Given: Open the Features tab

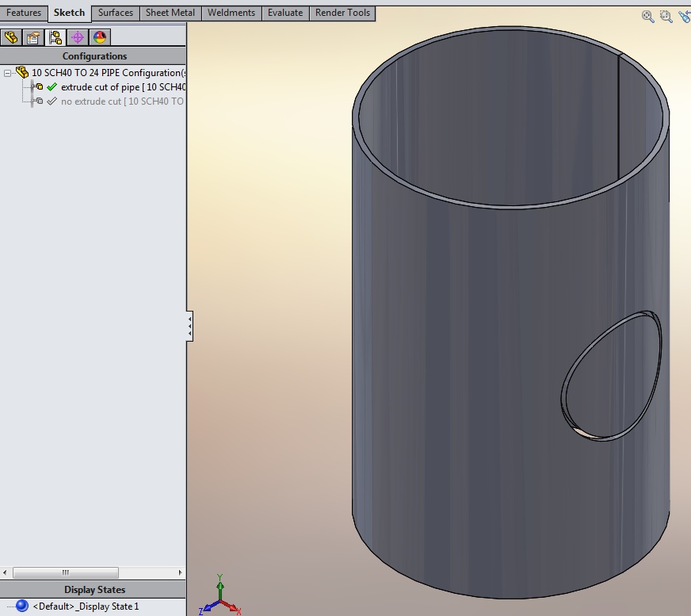Looking at the screenshot, I should coord(24,13).
